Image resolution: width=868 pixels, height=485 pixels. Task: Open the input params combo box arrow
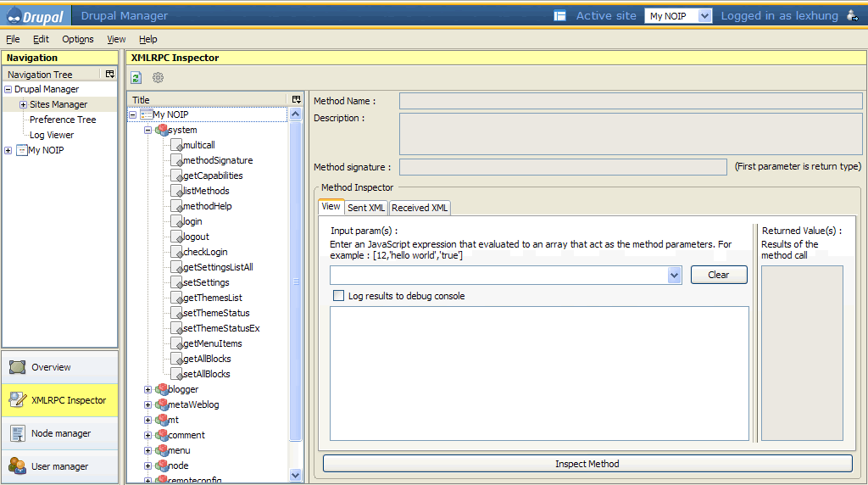tap(674, 275)
